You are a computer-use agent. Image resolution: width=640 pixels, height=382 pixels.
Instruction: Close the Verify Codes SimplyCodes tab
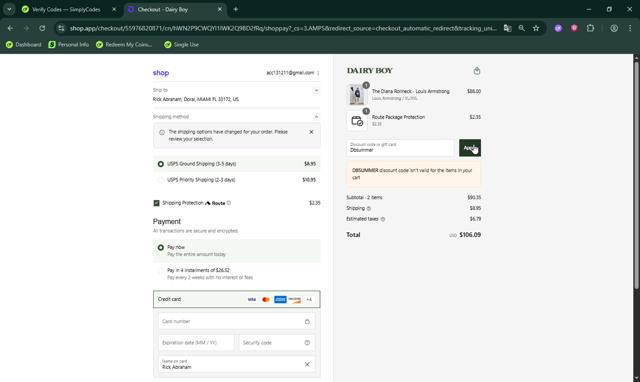tap(114, 9)
